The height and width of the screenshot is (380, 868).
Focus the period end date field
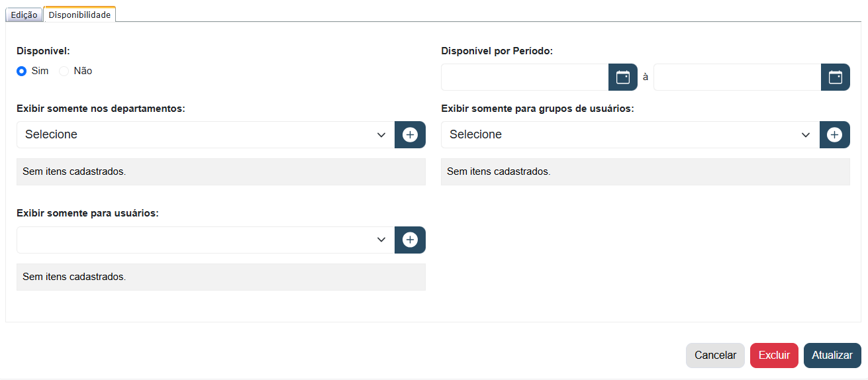[737, 77]
